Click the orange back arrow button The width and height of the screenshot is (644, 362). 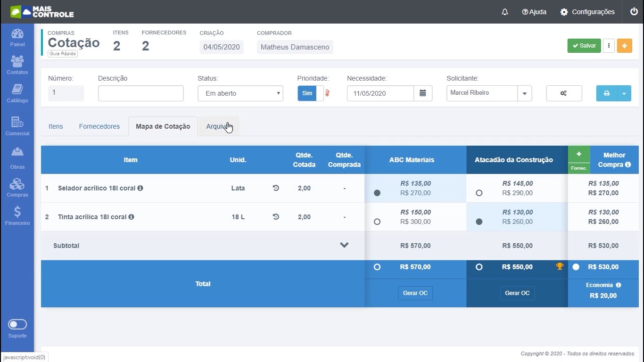[624, 46]
